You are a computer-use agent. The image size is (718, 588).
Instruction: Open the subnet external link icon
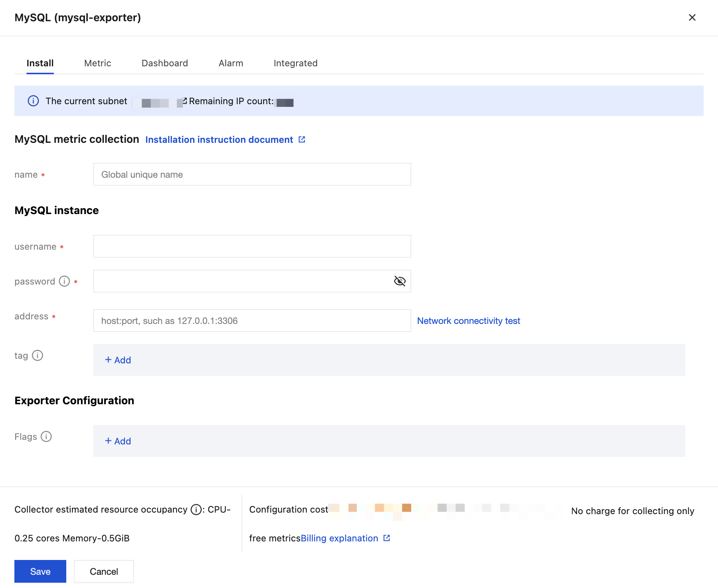(184, 101)
